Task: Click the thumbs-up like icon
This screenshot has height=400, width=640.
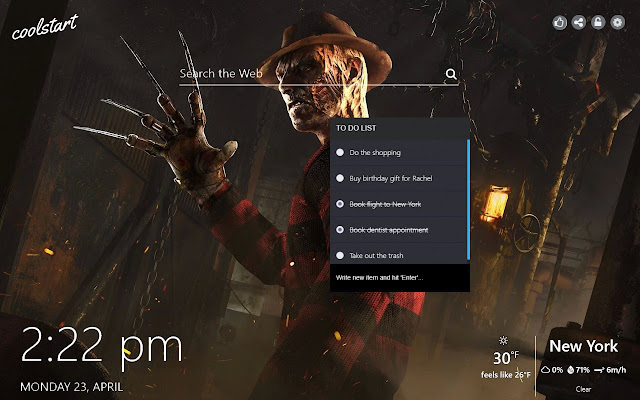Action: click(559, 22)
